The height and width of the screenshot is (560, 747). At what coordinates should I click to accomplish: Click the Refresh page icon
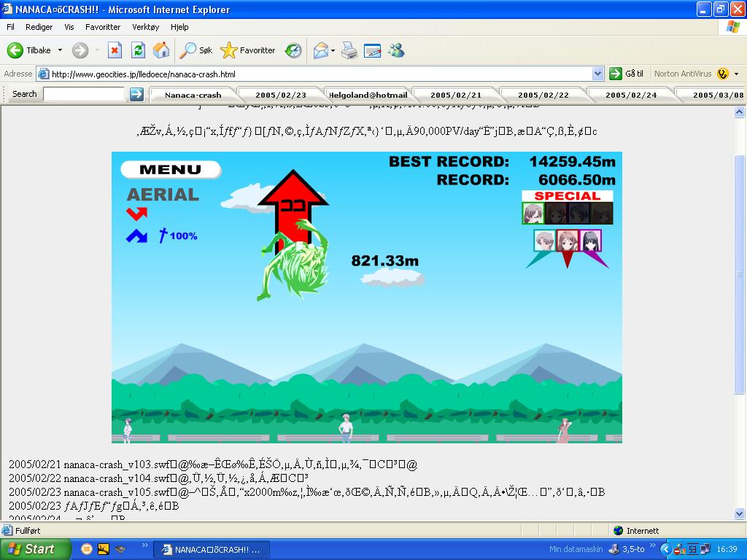[138, 50]
